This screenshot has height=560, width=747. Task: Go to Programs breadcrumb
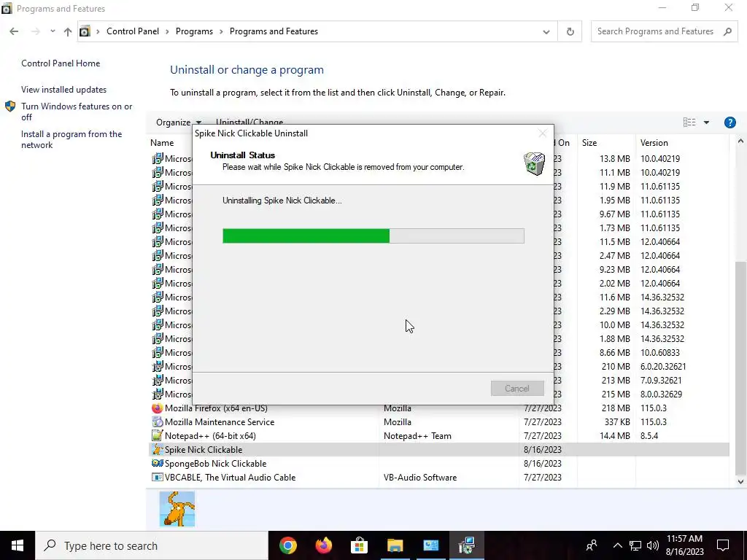pyautogui.click(x=194, y=31)
